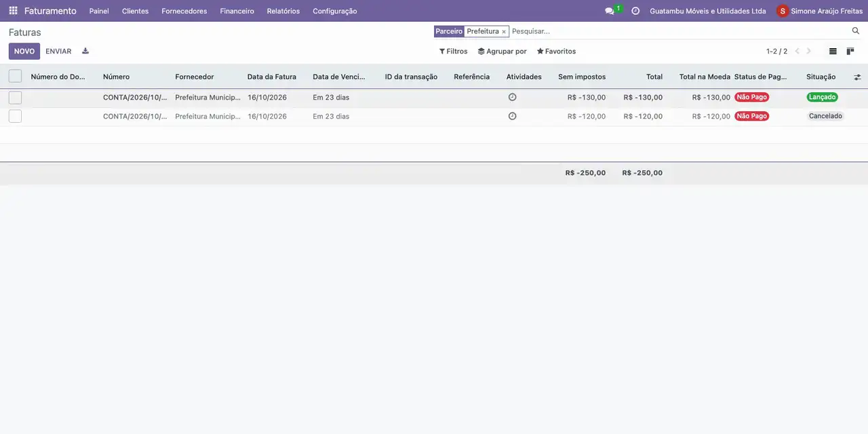Open the Relatórios menu
The height and width of the screenshot is (434, 868).
click(x=283, y=11)
